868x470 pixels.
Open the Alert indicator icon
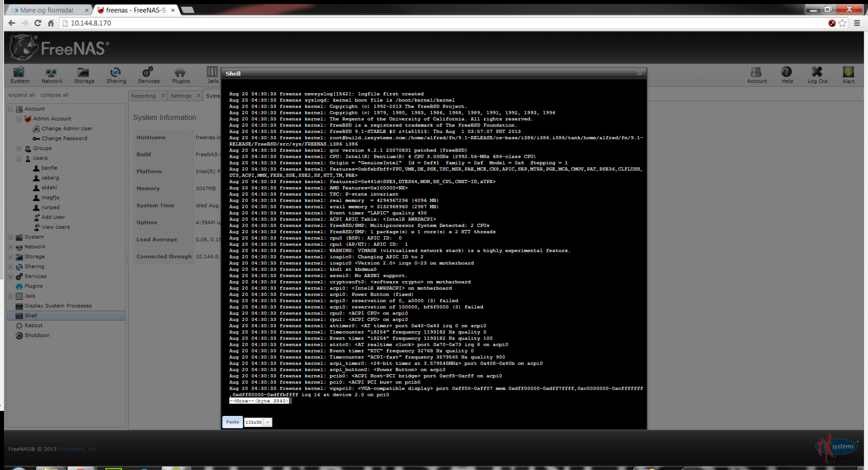point(848,75)
